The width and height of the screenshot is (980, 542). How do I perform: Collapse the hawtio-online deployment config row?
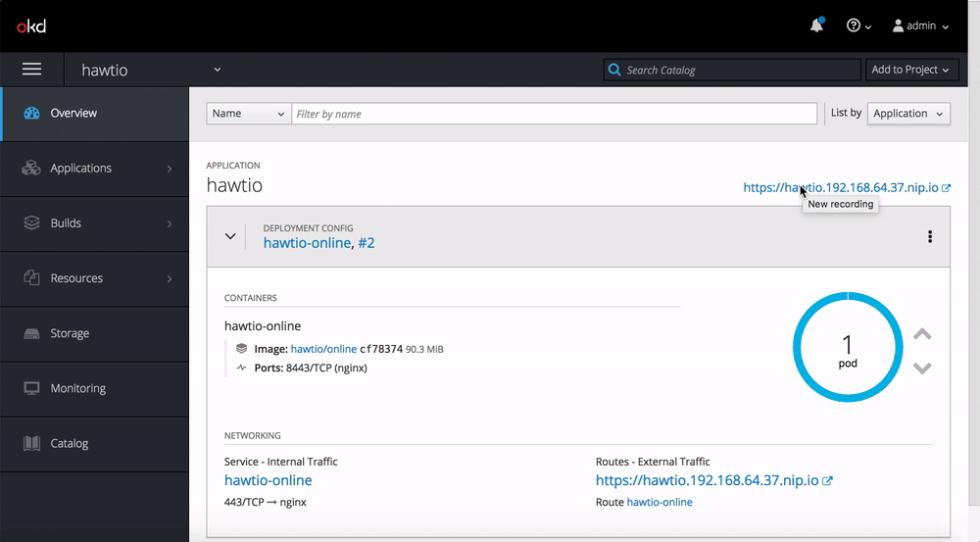pyautogui.click(x=230, y=236)
